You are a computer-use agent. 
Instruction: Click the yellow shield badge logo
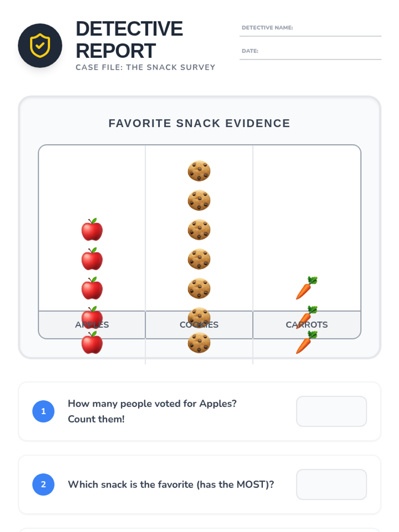pos(40,46)
